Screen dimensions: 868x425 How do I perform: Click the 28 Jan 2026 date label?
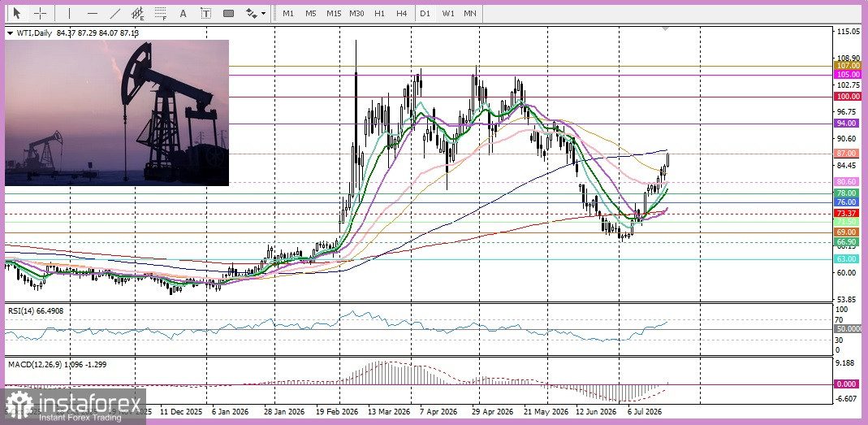click(285, 412)
